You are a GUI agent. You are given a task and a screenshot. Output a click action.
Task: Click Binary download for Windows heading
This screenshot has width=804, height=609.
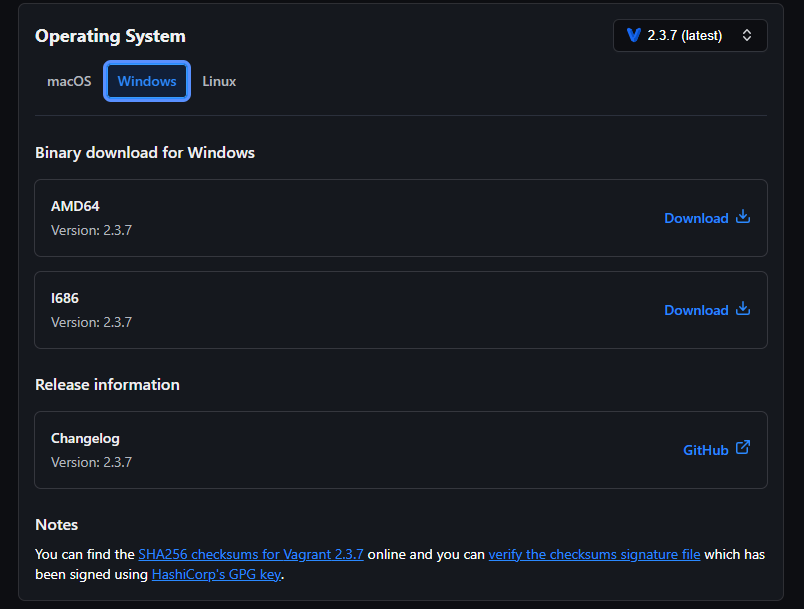145,153
